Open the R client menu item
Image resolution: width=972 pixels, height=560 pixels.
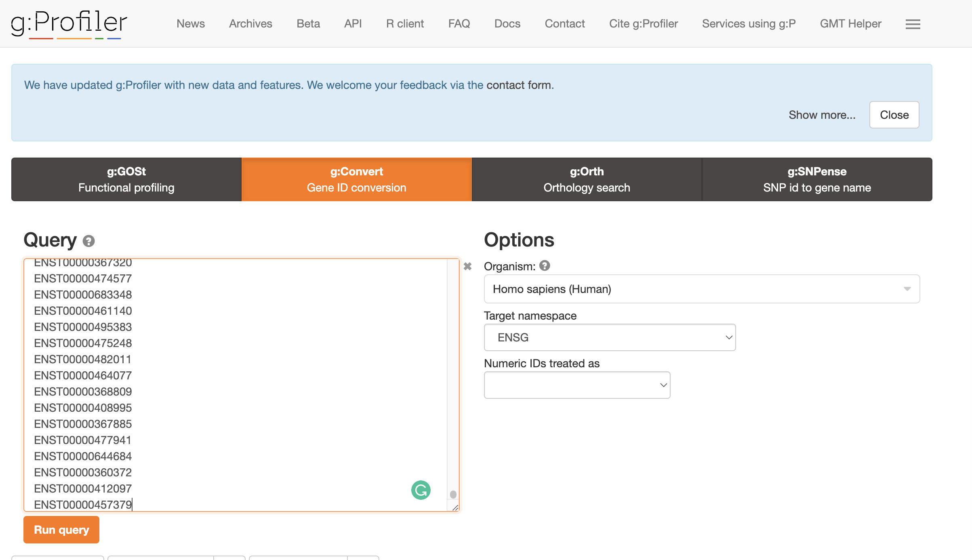[x=405, y=24]
